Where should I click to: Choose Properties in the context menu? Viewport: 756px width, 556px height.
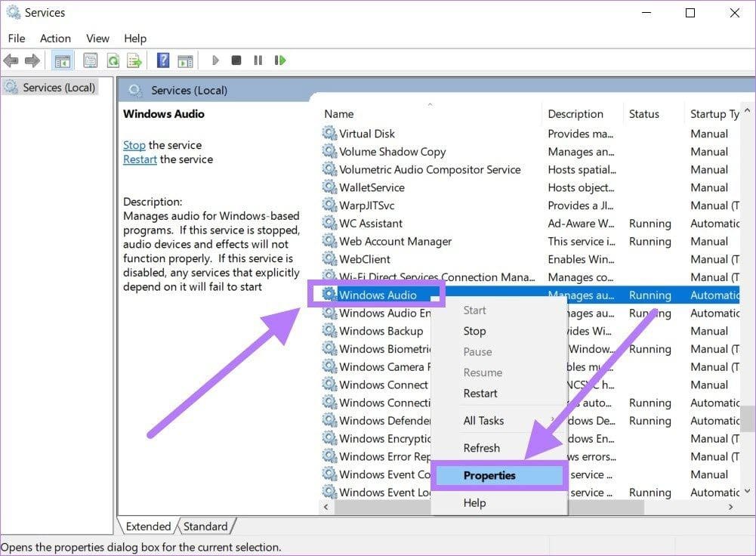(x=498, y=475)
